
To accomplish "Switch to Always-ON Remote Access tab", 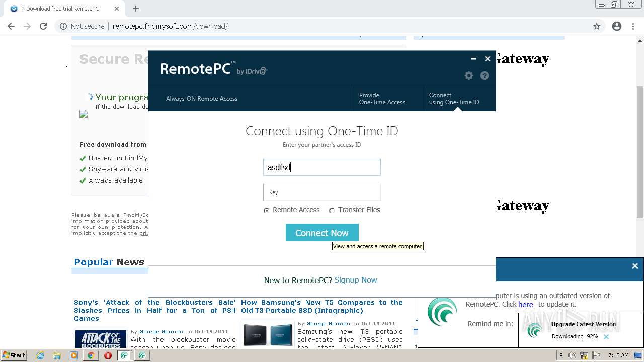I will coord(202,99).
